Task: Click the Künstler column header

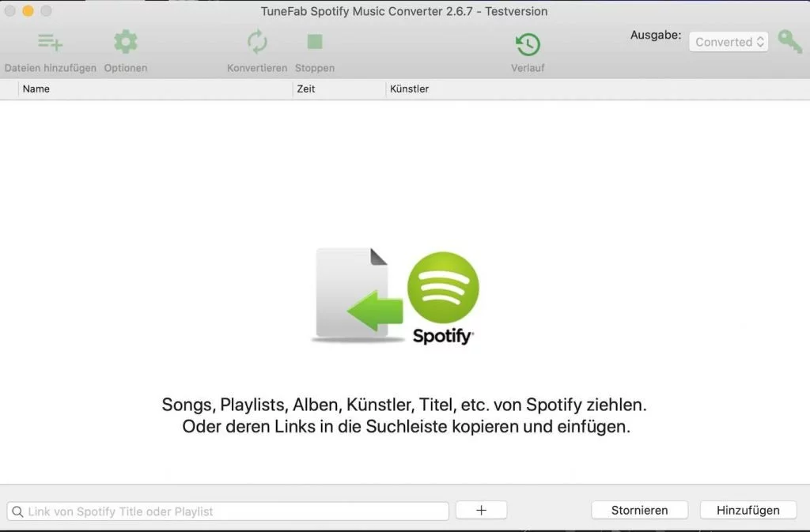Action: click(598, 89)
